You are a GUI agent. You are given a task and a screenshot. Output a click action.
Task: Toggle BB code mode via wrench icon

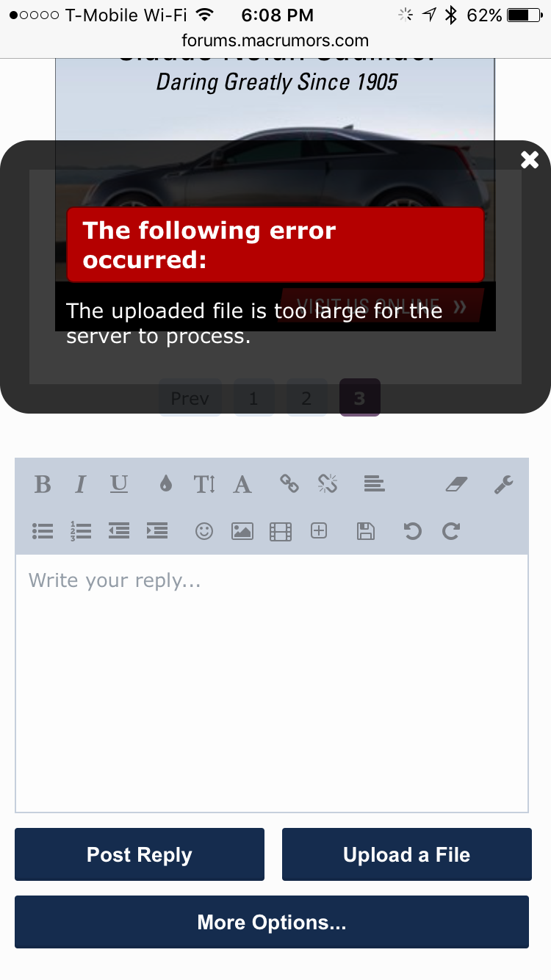(x=503, y=484)
